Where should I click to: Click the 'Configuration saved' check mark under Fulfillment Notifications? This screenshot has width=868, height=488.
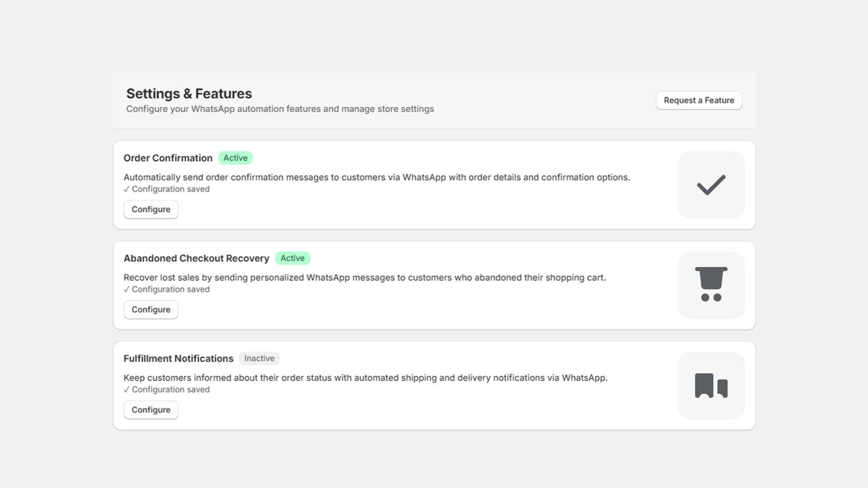[x=127, y=389]
